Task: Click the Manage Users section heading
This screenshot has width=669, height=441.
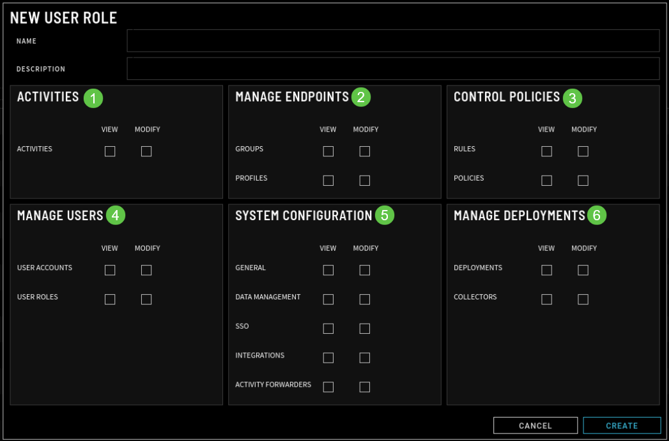Action: pos(60,215)
